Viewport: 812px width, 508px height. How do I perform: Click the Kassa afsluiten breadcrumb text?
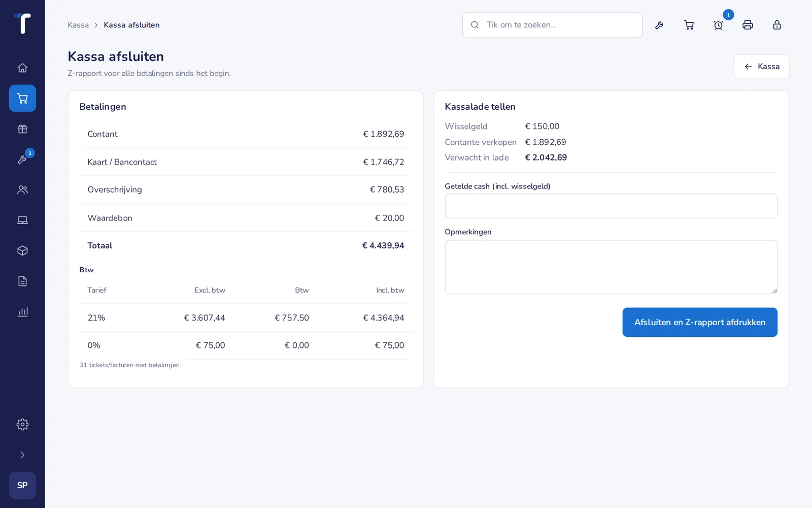tap(131, 25)
